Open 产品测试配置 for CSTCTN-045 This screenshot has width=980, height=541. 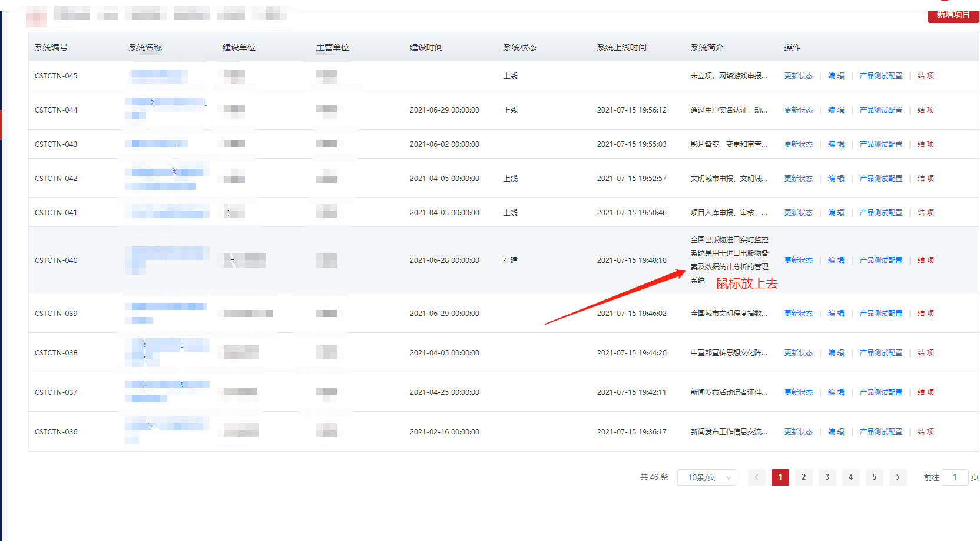click(x=880, y=76)
